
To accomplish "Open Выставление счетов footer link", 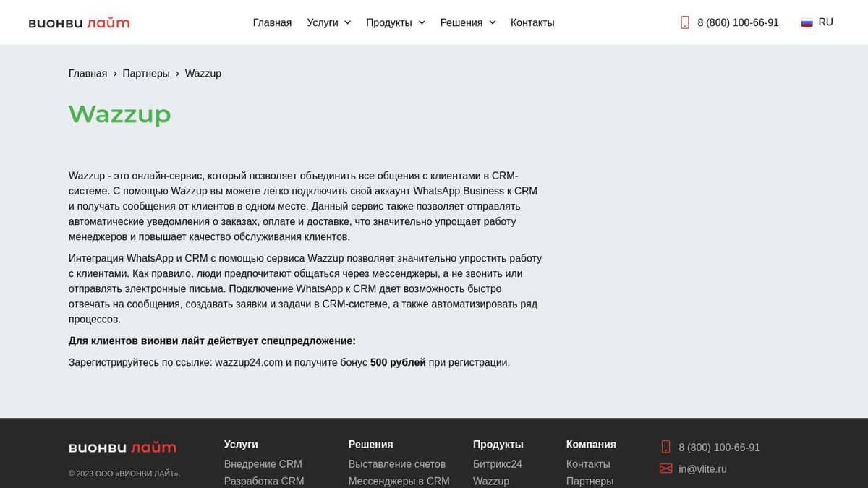I will point(396,463).
